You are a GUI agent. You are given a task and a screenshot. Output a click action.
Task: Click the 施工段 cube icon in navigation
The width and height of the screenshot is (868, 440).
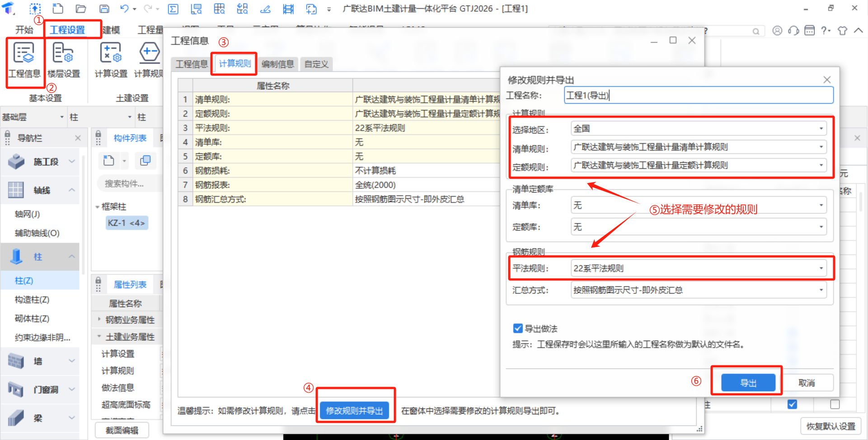click(x=16, y=161)
